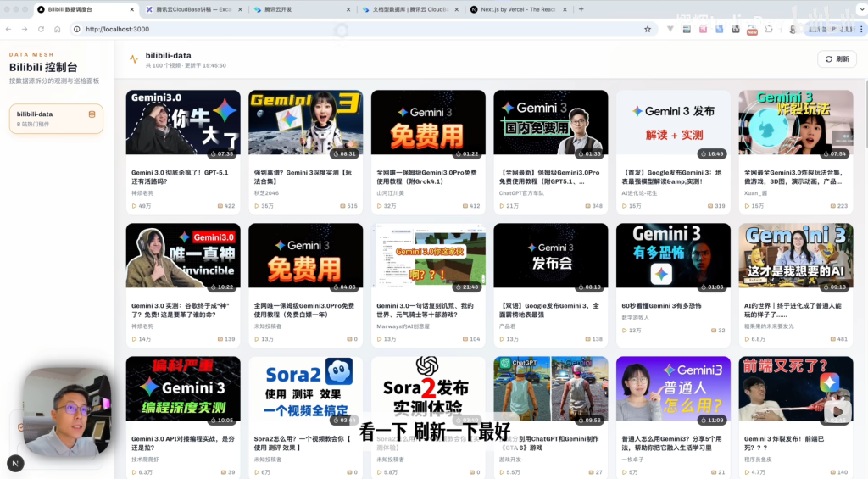Image resolution: width=868 pixels, height=479 pixels.
Task: Open the 腾讯云CloudBase讲稿 tab
Action: [191, 9]
